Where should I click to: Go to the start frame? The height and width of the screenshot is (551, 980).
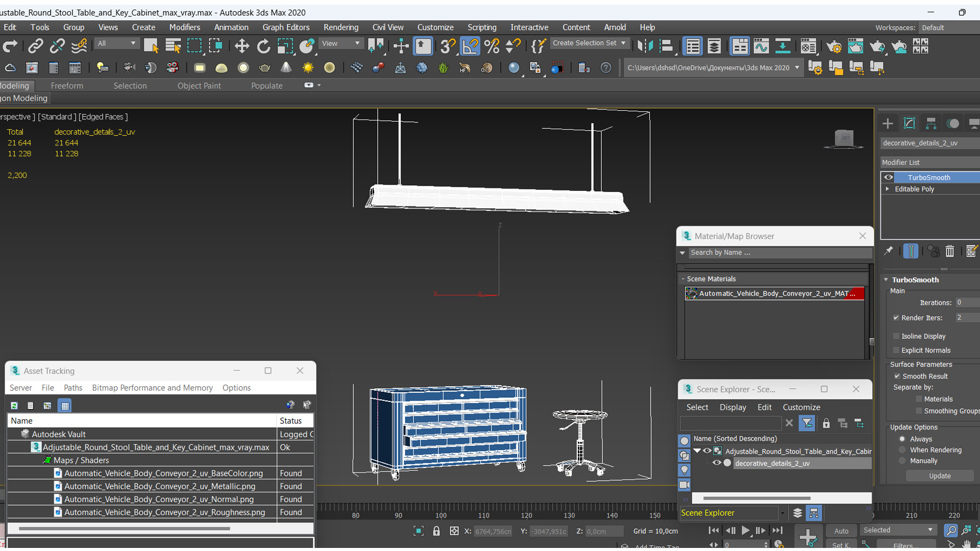pyautogui.click(x=714, y=531)
